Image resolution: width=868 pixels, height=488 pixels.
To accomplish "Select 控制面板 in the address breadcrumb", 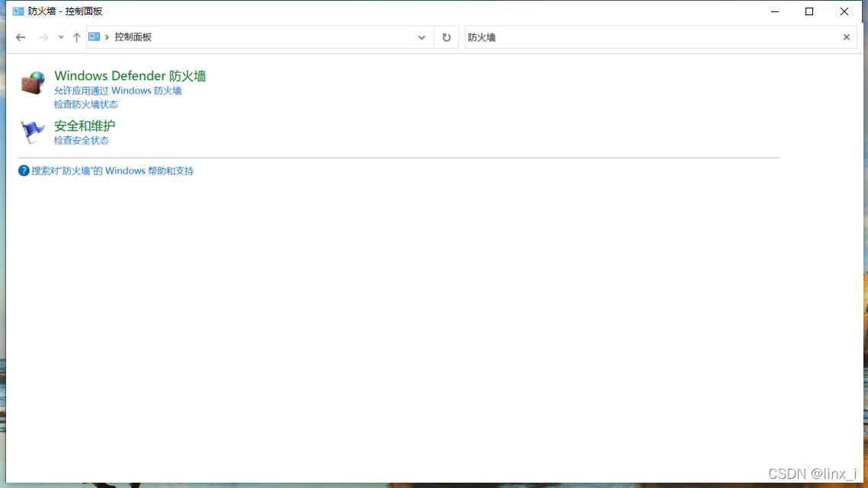I will 133,37.
